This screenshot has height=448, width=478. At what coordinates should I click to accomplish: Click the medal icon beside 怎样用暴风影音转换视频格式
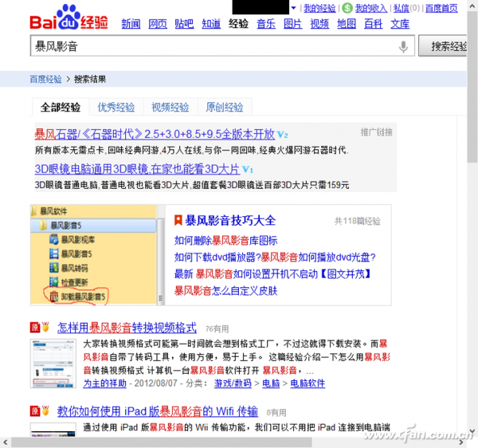pos(45,328)
